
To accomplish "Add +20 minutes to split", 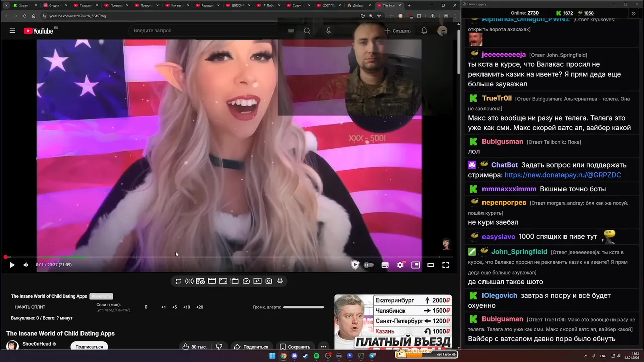I will click(200, 307).
